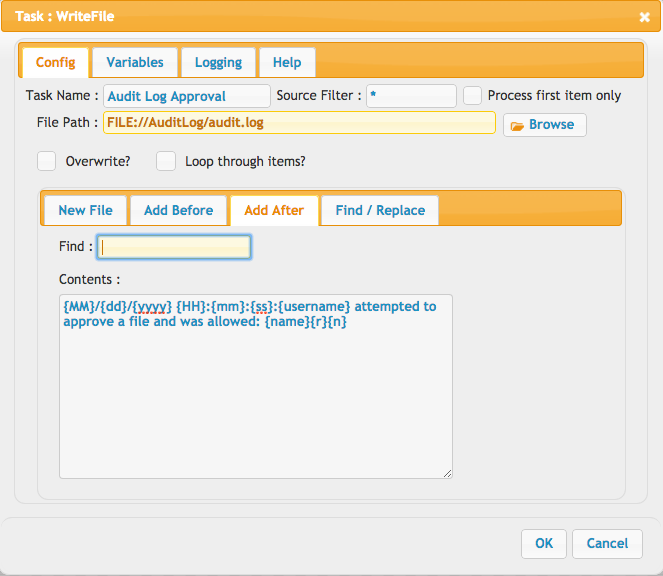Show the Help tab
The image size is (663, 576).
[x=287, y=63]
